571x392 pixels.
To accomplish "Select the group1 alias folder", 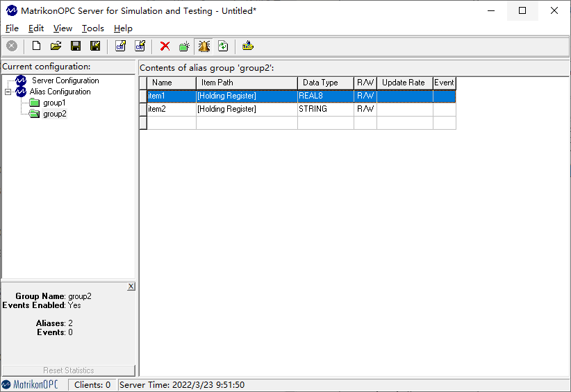I will [x=54, y=103].
